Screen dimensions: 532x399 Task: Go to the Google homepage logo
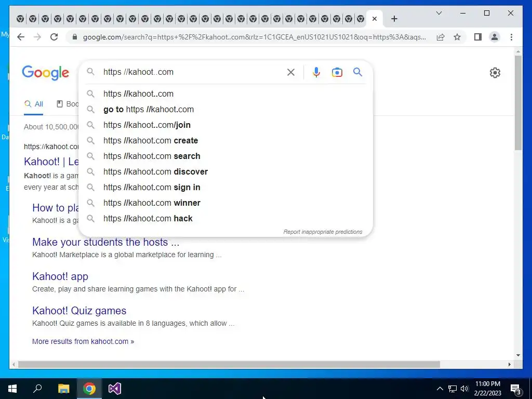(46, 73)
